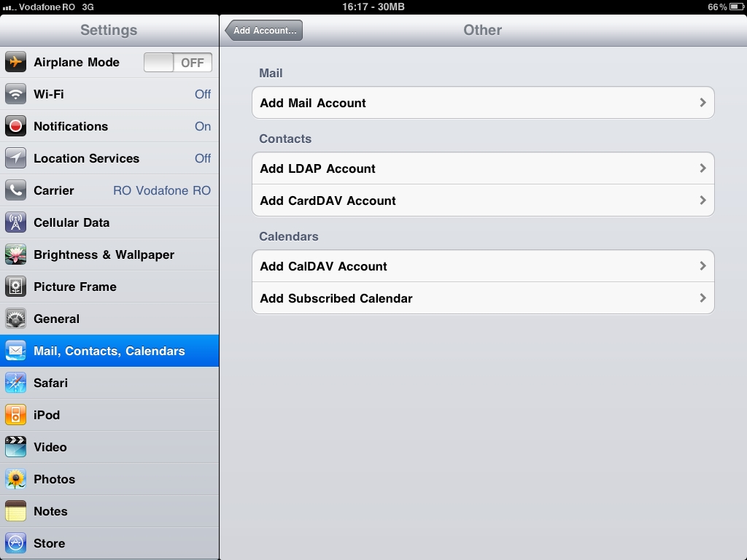Tap the 66% battery percentage
The width and height of the screenshot is (747, 560).
[718, 7]
